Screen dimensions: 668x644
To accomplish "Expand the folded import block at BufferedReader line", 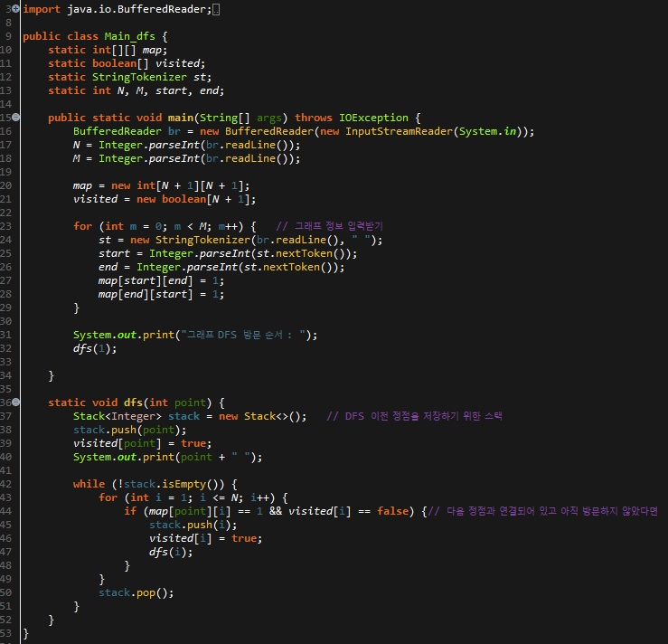I will (15, 8).
